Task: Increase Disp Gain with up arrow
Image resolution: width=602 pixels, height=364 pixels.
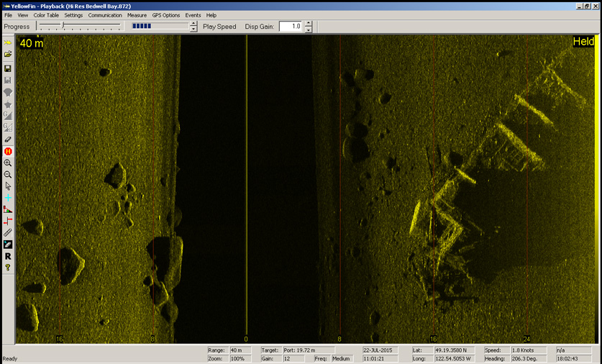Action: (309, 23)
